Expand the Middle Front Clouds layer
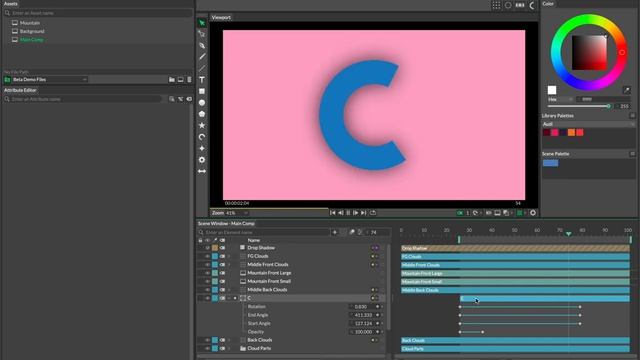The image size is (640, 360). [229, 264]
